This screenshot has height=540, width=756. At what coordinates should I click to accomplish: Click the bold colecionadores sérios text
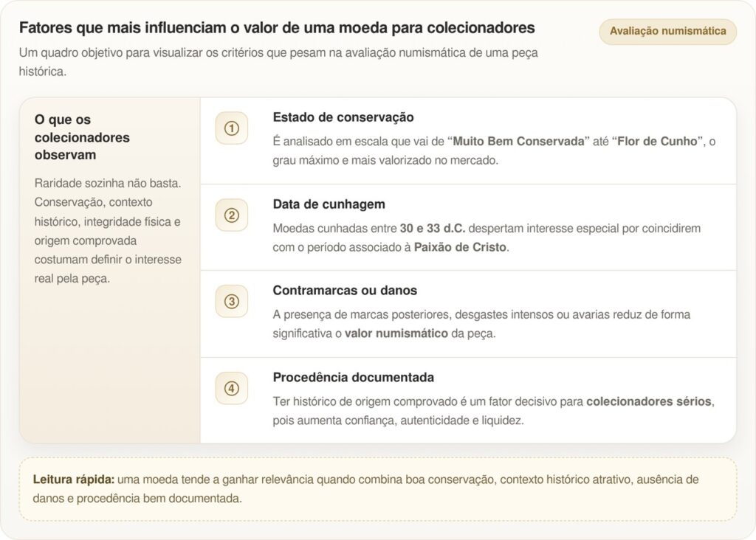point(648,401)
